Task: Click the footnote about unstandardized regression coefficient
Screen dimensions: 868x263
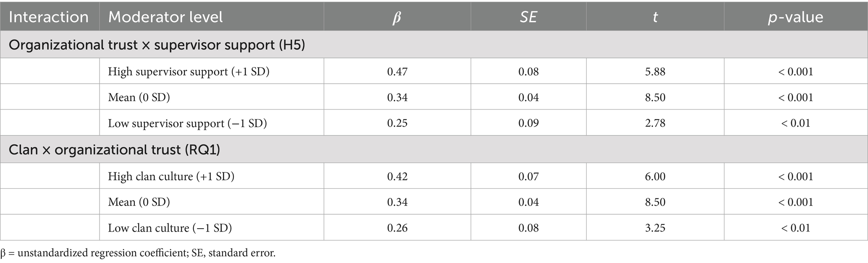Action: click(x=138, y=253)
